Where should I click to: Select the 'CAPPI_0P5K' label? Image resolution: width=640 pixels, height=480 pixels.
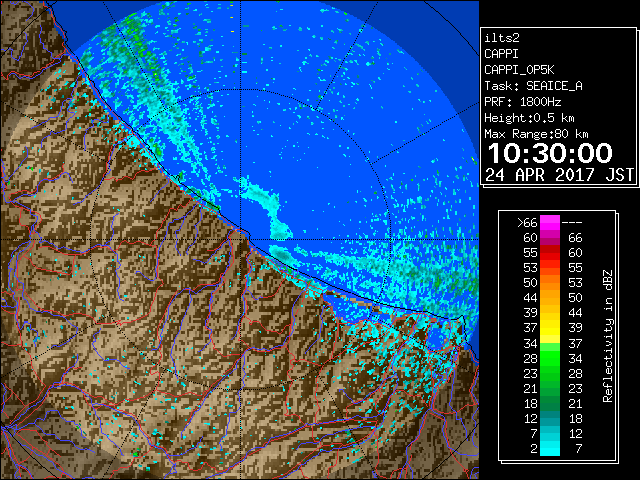coord(519,70)
